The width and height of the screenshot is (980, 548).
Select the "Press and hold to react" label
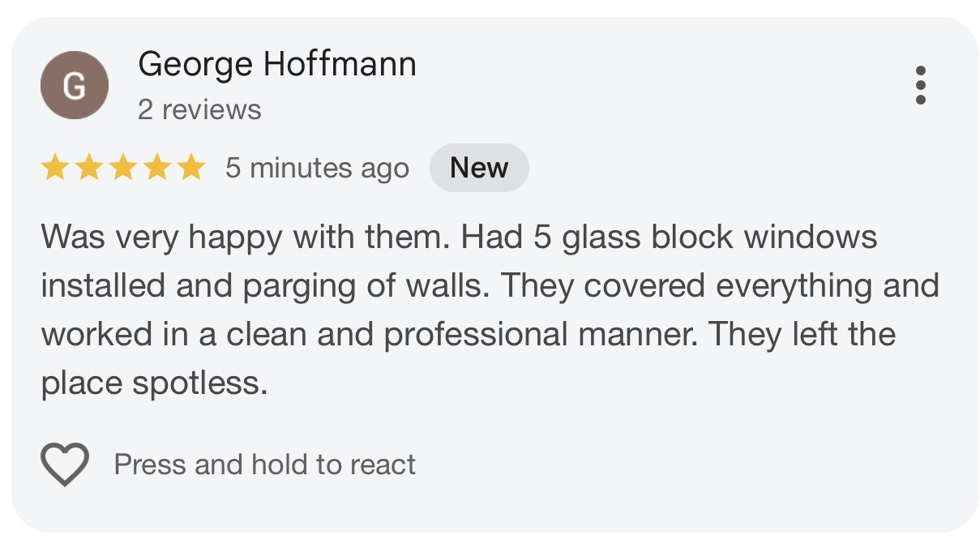[x=264, y=465]
